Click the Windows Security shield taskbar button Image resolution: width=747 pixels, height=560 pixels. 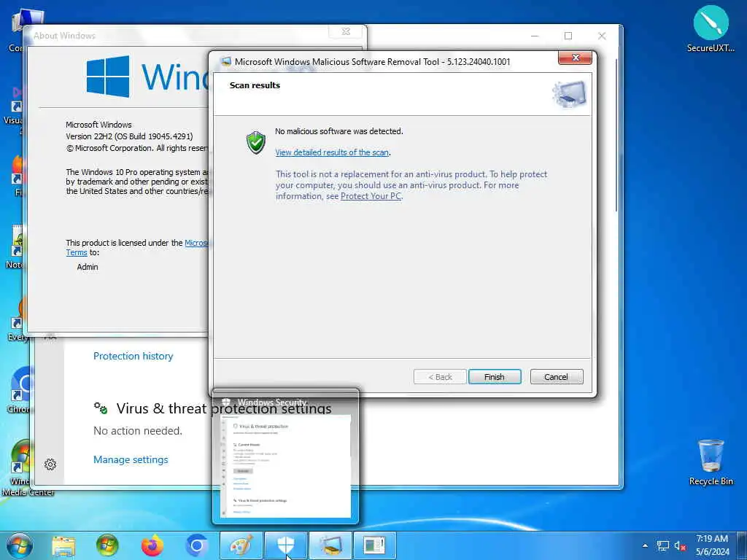click(285, 545)
